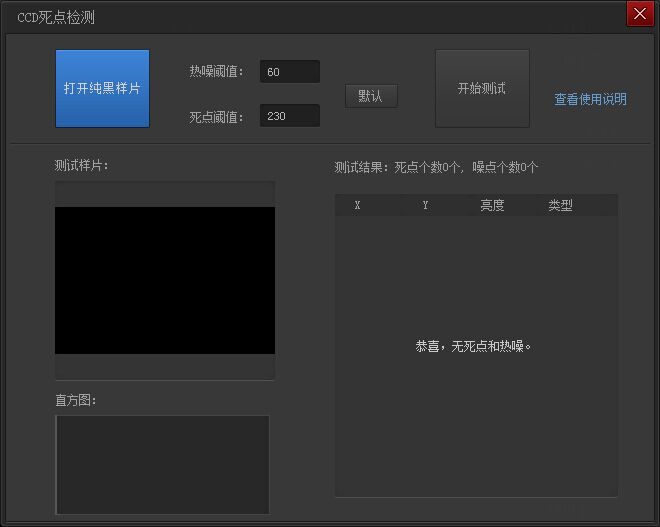Focus the 死点阈值 input field showing 230
660x527 pixels.
point(290,115)
